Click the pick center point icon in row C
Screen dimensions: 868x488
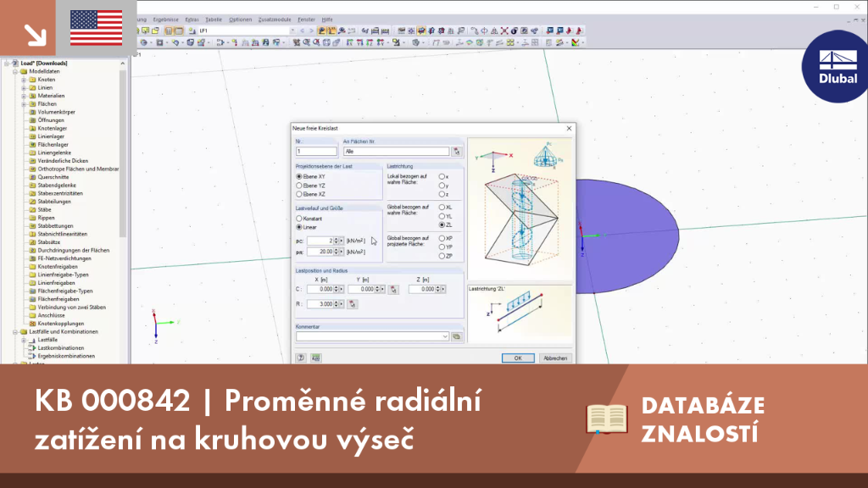pyautogui.click(x=393, y=290)
